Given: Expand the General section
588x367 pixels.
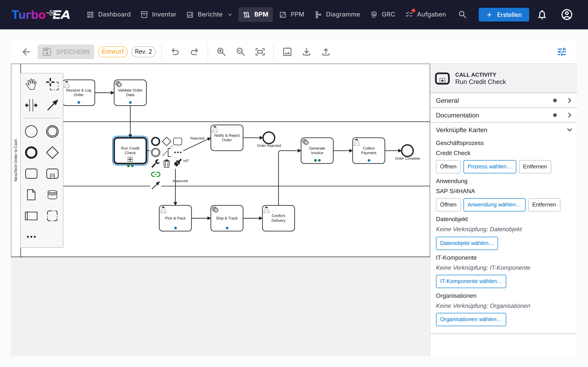Looking at the screenshot, I should [503, 100].
